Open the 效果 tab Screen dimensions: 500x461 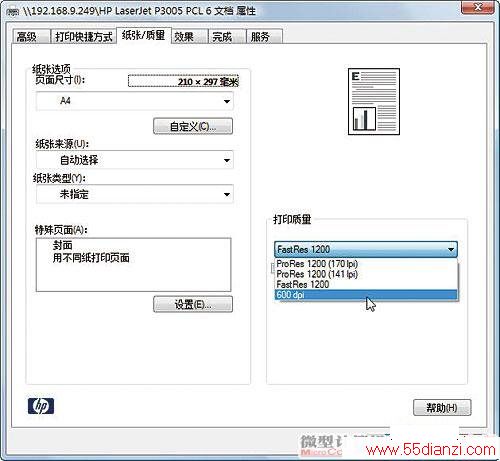(189, 36)
